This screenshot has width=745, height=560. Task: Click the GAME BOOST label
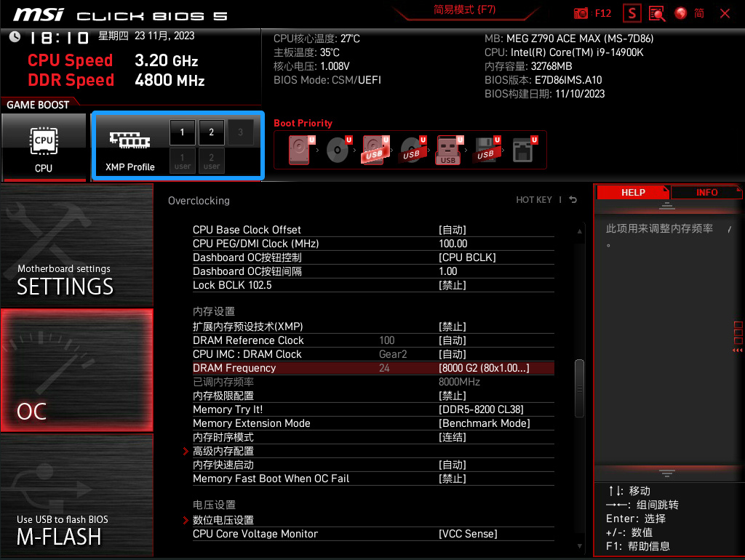38,105
